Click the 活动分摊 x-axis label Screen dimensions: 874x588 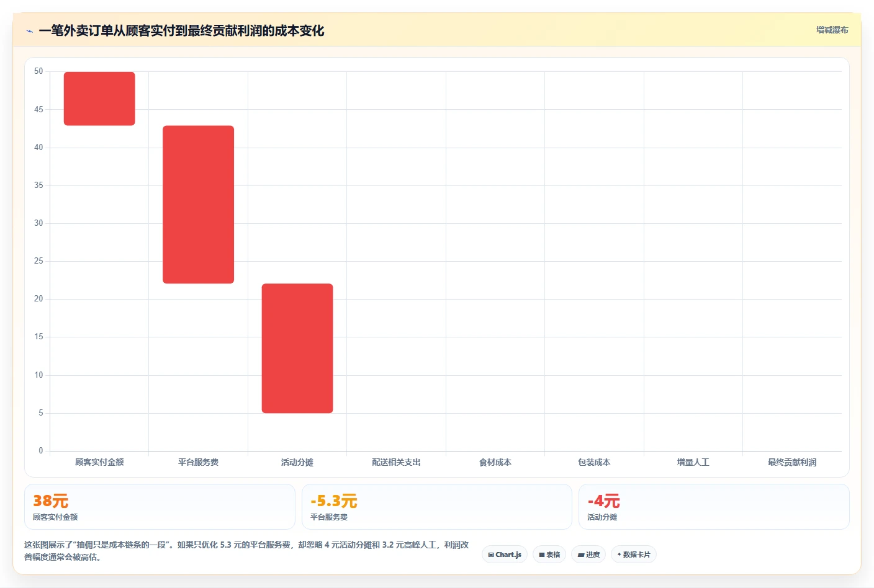click(297, 462)
